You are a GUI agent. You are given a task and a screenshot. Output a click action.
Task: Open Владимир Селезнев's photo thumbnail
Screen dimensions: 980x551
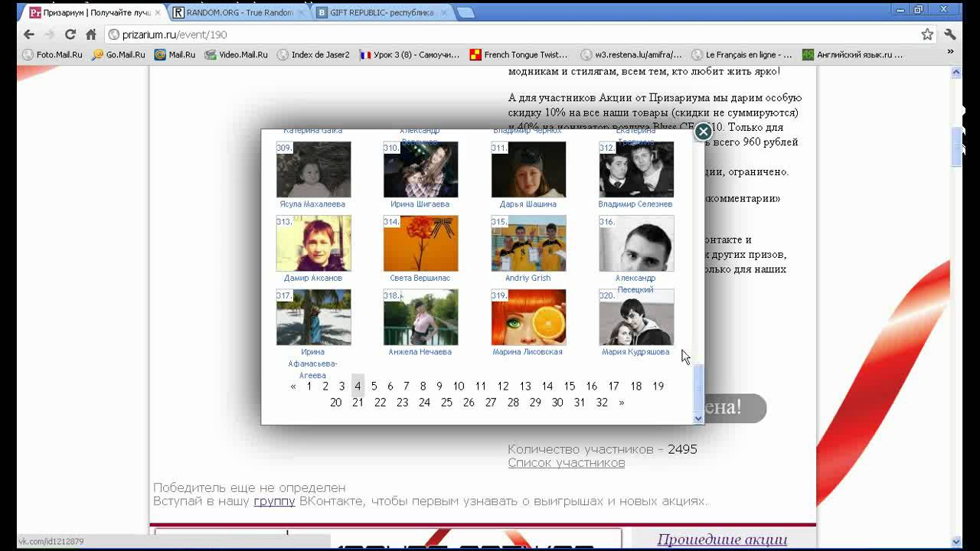click(x=636, y=170)
